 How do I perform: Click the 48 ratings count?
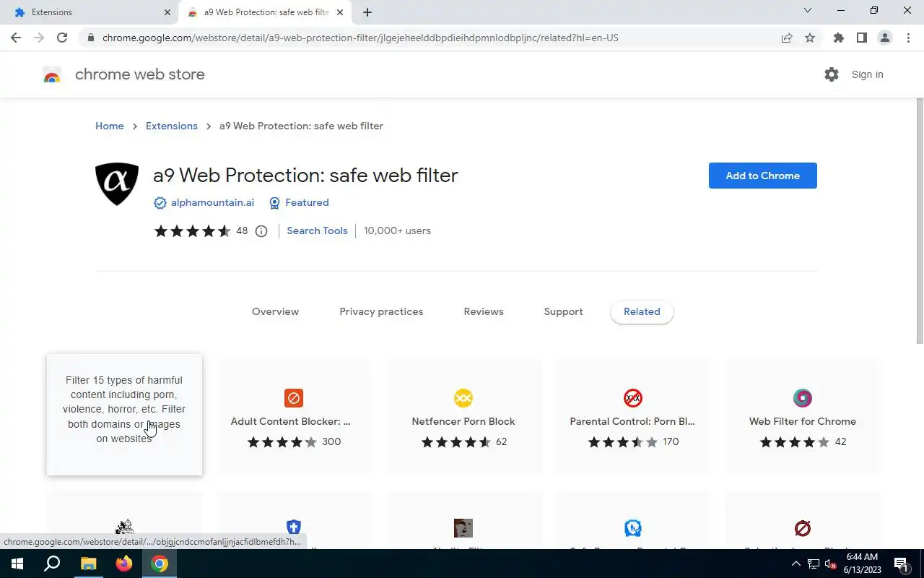[242, 231]
